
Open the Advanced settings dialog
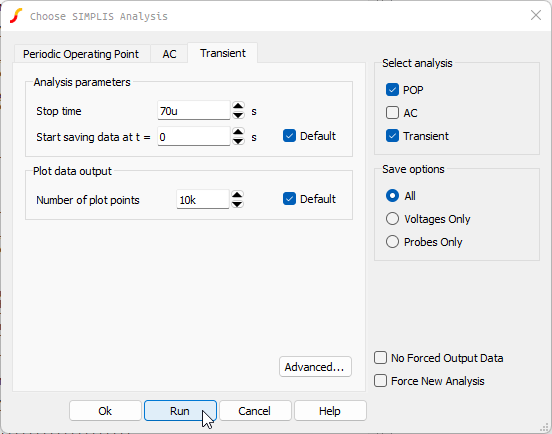pos(315,367)
